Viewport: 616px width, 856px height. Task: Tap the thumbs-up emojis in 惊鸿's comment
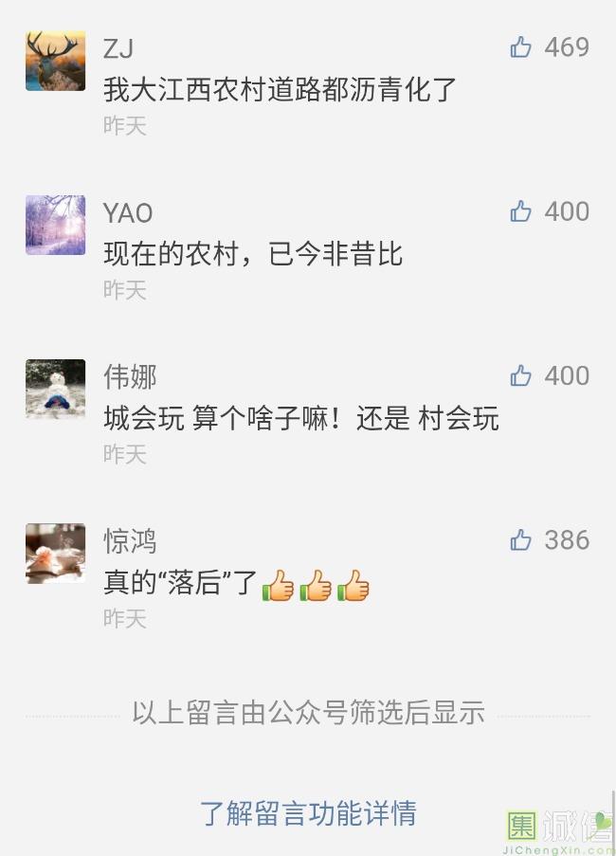tap(316, 585)
